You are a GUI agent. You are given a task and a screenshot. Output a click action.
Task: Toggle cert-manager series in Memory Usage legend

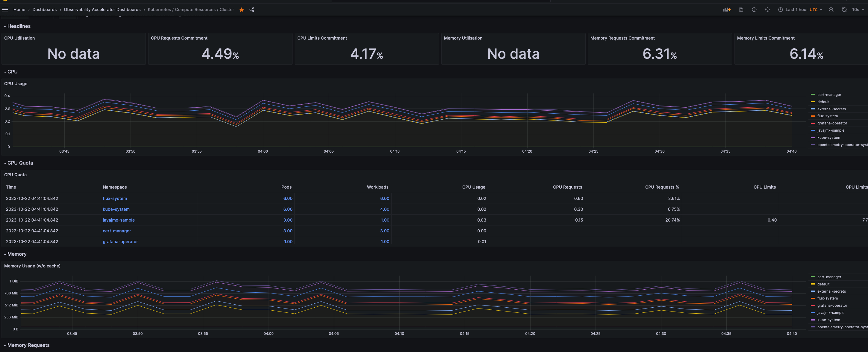click(829, 277)
